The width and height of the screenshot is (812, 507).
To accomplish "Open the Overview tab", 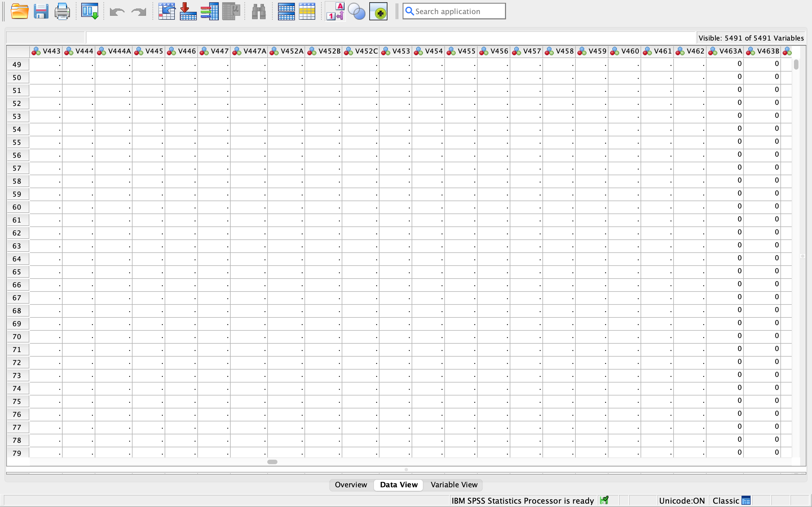I will coord(351,484).
